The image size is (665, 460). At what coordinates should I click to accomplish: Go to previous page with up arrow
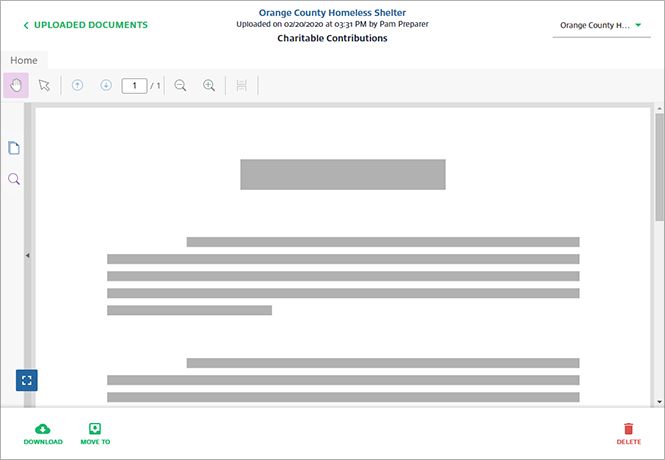[x=77, y=85]
